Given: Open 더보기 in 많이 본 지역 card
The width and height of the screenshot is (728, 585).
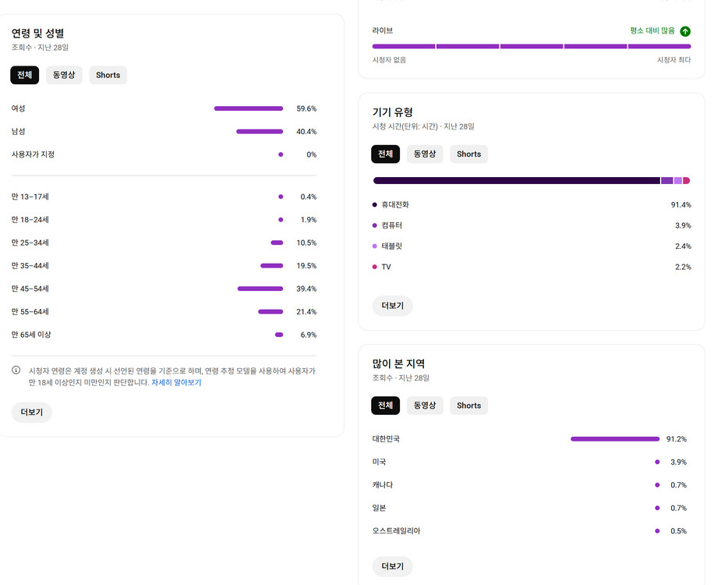Looking at the screenshot, I should tap(392, 566).
